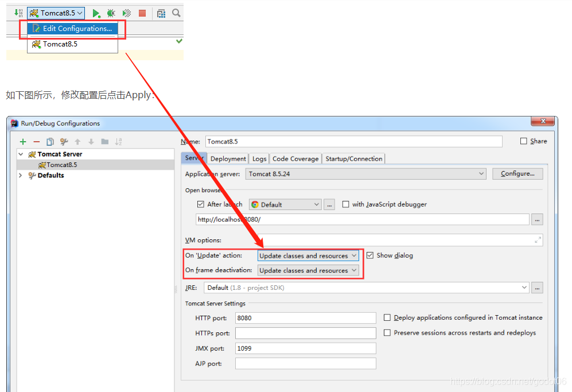Create new folder icon in dialog toolbar
The height and width of the screenshot is (392, 572).
coord(104,142)
